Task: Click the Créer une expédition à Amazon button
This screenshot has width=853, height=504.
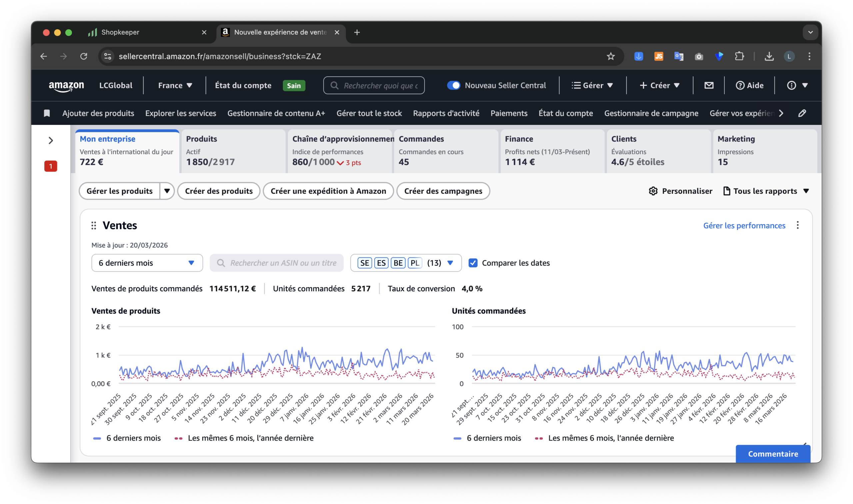Action: point(328,191)
